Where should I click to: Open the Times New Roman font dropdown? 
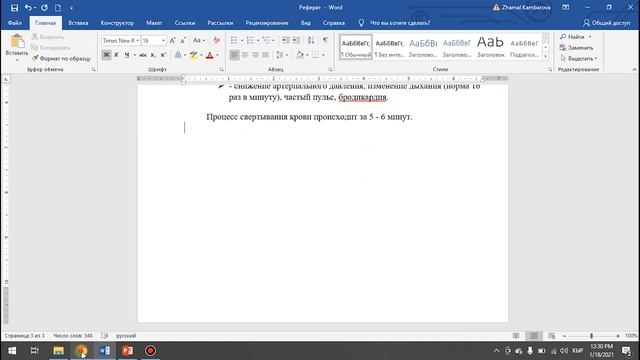click(x=138, y=40)
